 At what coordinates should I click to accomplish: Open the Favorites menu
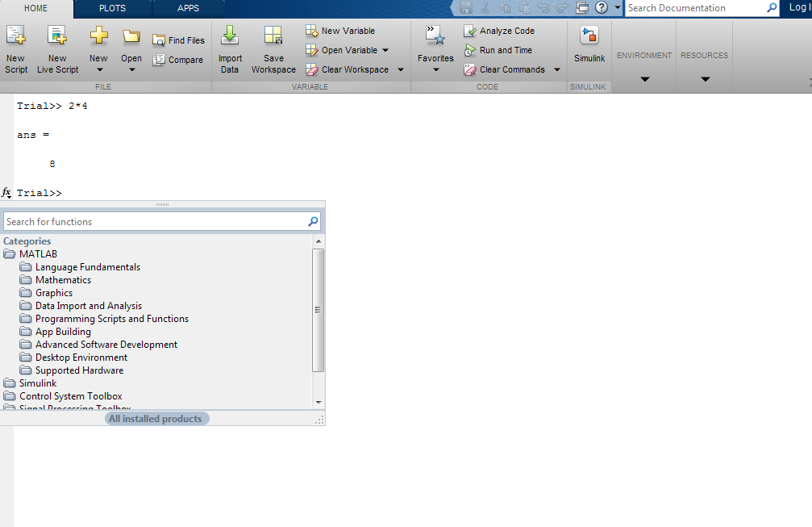click(435, 48)
